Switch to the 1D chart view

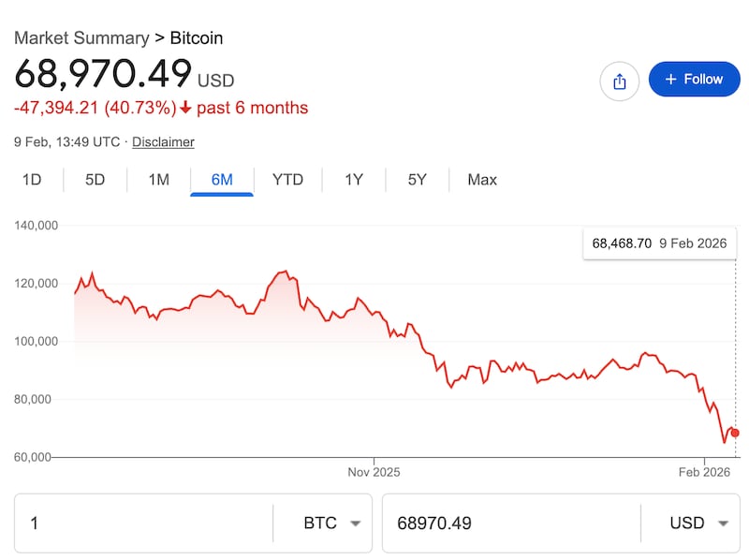[x=31, y=180]
